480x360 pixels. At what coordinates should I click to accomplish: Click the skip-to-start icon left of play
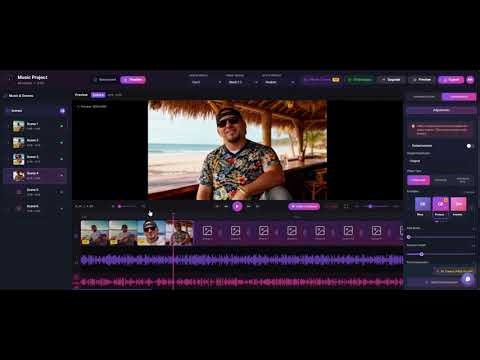[x=217, y=206]
